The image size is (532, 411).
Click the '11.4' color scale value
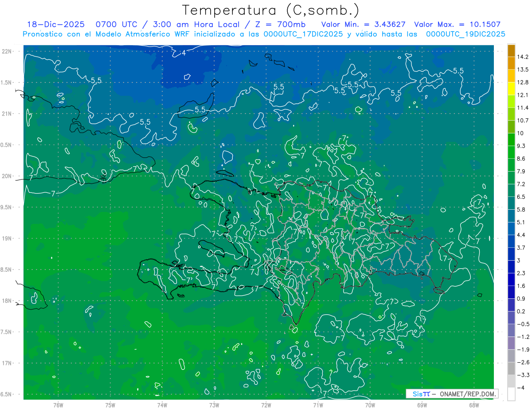click(523, 108)
